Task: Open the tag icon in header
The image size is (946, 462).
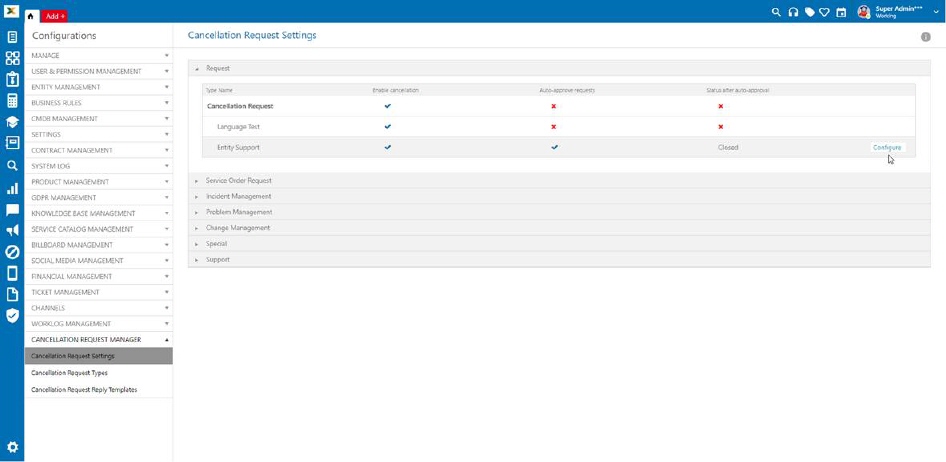Action: [809, 12]
